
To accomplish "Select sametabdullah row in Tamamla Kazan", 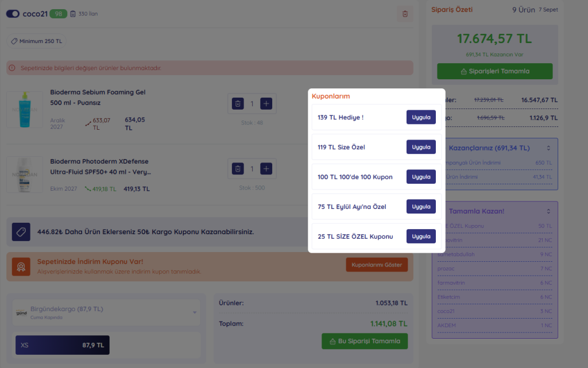I will (494, 254).
